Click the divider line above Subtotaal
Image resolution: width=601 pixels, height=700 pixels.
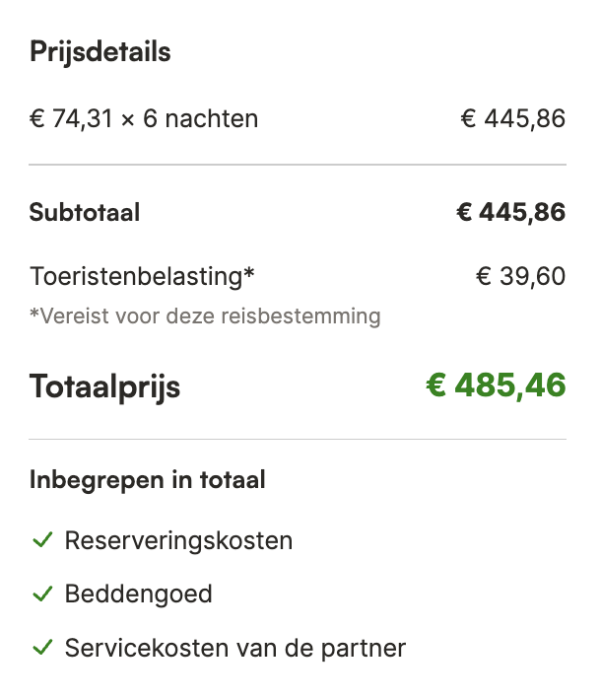point(298,165)
